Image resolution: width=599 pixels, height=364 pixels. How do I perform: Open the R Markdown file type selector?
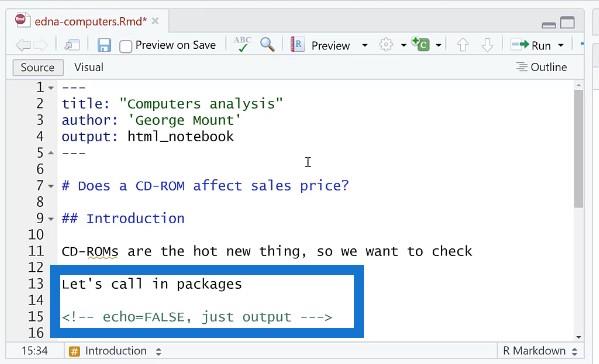click(540, 351)
